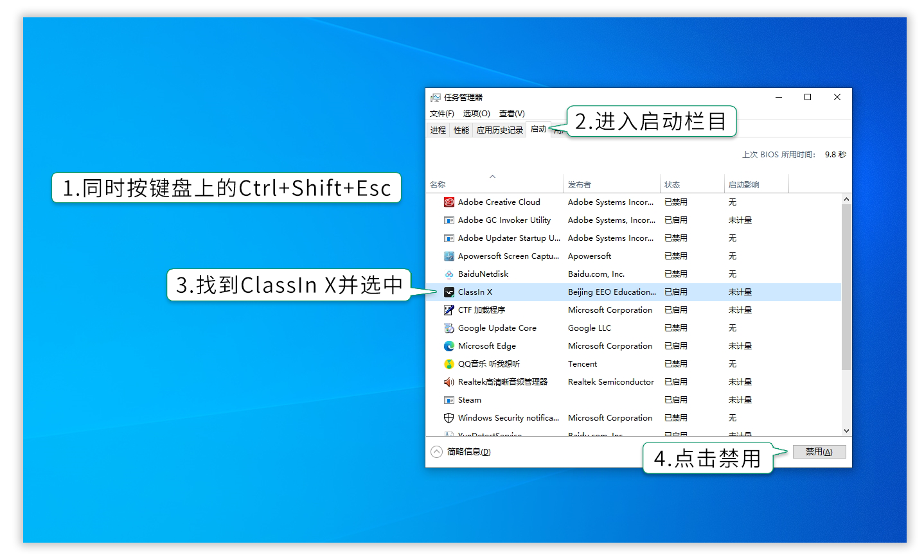Select the CTF 加载程序 row name
The image size is (924, 560).
[482, 310]
